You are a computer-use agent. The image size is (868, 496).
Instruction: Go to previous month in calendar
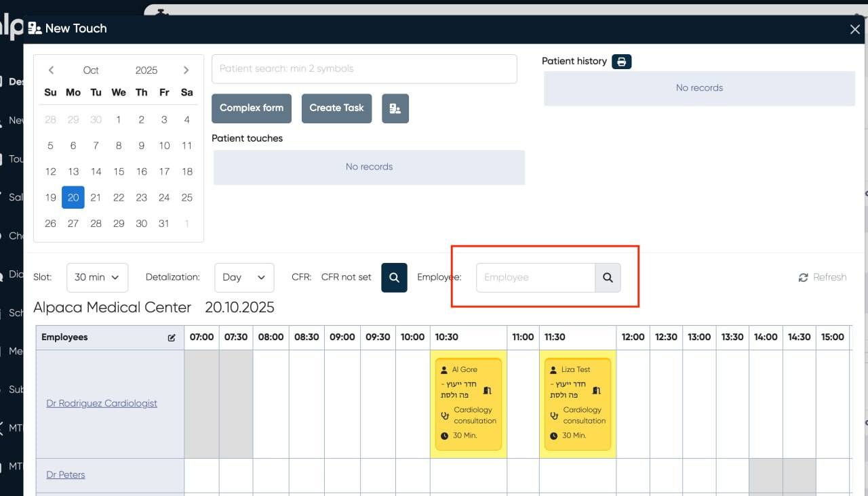click(x=51, y=70)
